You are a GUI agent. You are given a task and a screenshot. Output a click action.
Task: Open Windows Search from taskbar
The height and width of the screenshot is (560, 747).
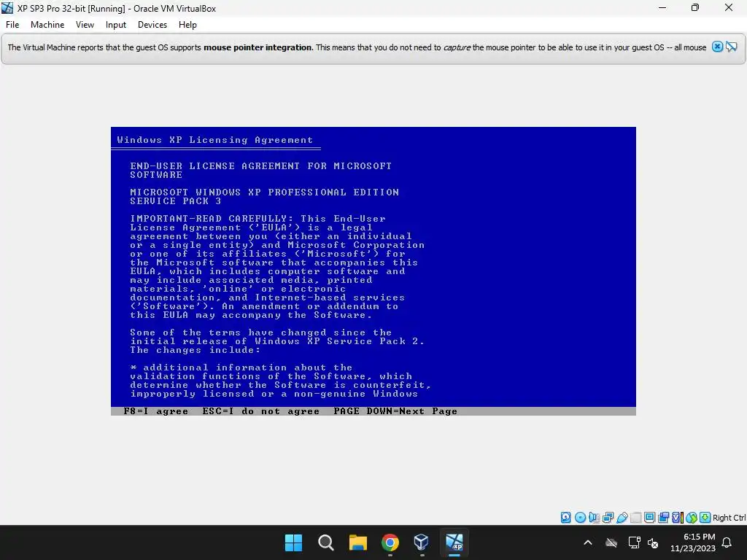[x=326, y=542]
